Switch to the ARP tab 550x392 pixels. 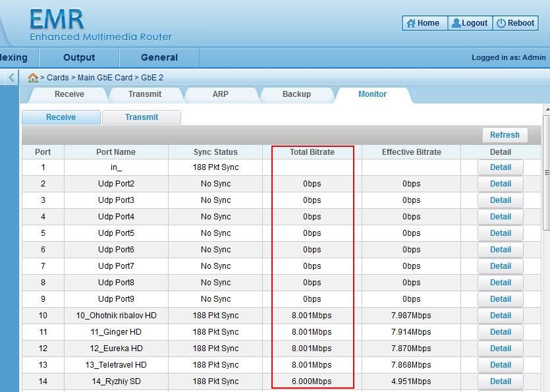tap(221, 94)
